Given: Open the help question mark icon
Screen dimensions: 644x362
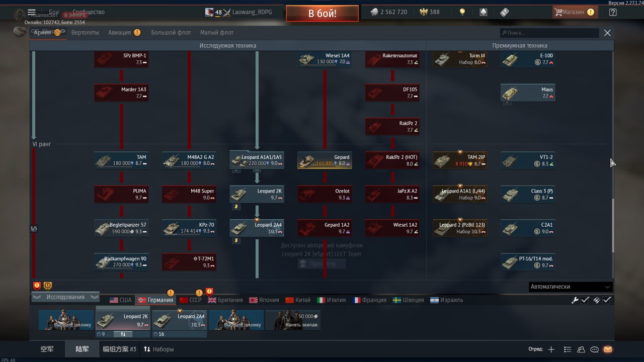Looking at the screenshot, I should [x=612, y=12].
